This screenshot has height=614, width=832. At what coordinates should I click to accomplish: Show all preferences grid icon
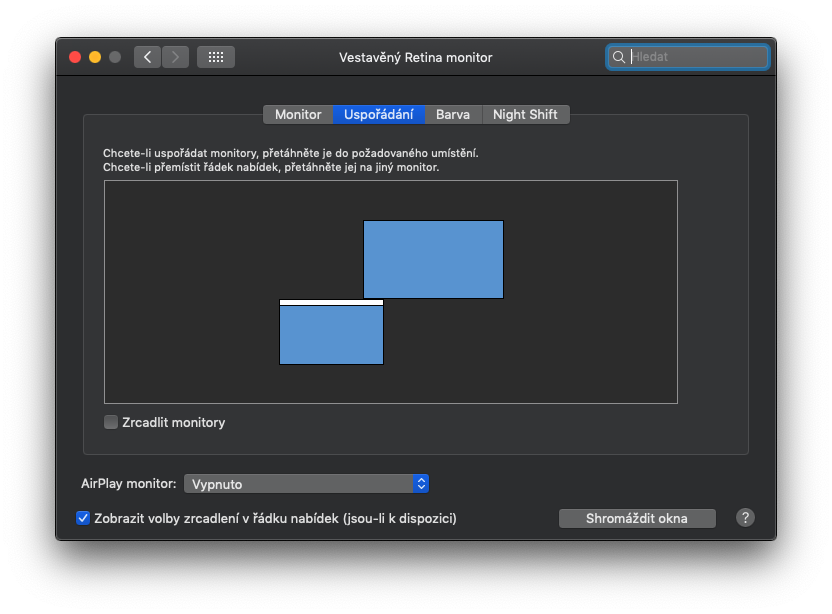(216, 57)
